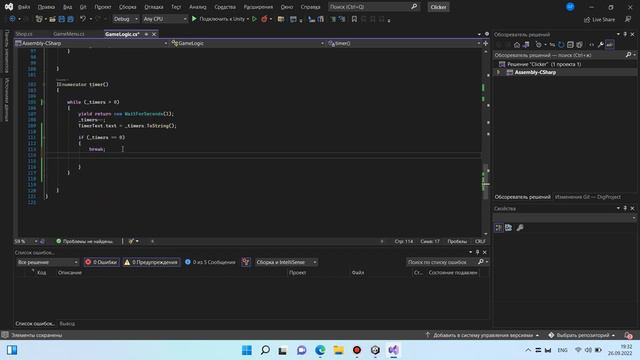Click the Clicker solution name button

click(x=438, y=7)
